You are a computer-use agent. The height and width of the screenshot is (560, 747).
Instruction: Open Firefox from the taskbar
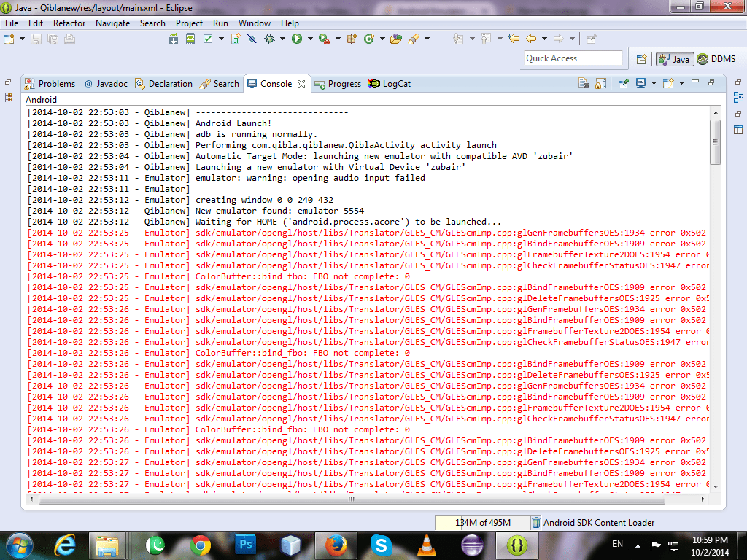click(x=336, y=545)
